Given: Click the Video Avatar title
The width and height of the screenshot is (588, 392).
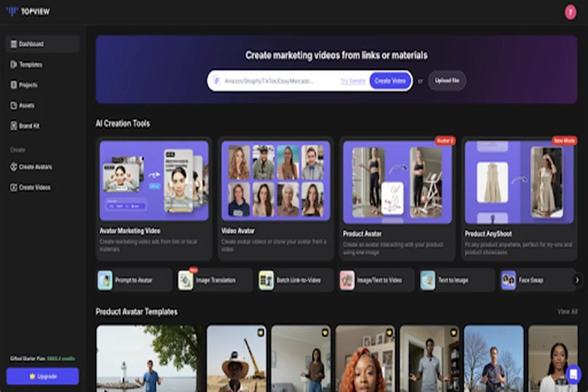Looking at the screenshot, I should (x=238, y=231).
